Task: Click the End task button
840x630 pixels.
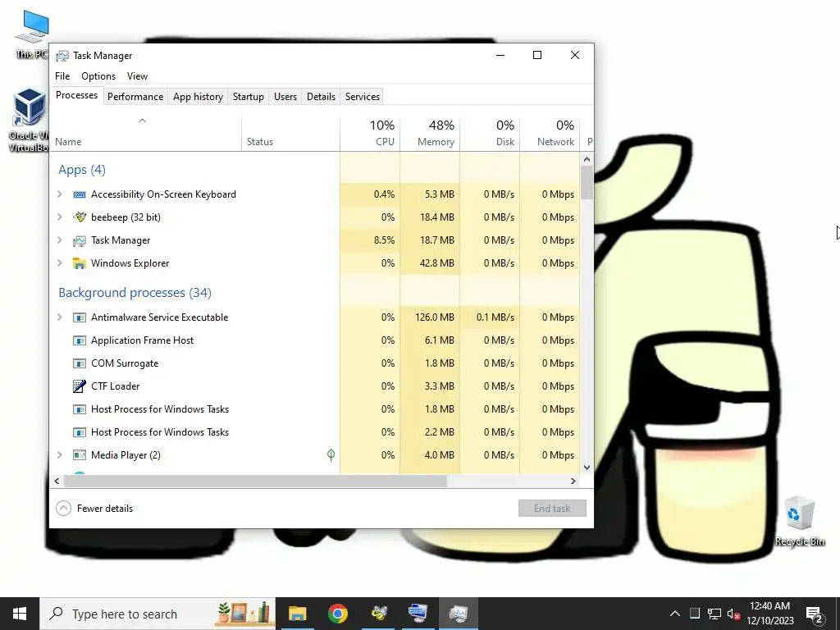Action: point(552,509)
